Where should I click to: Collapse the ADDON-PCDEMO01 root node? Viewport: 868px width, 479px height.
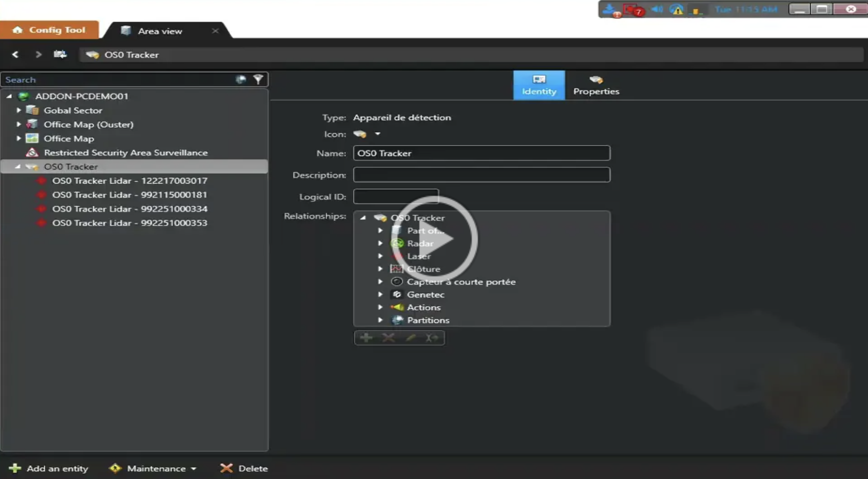(x=9, y=96)
